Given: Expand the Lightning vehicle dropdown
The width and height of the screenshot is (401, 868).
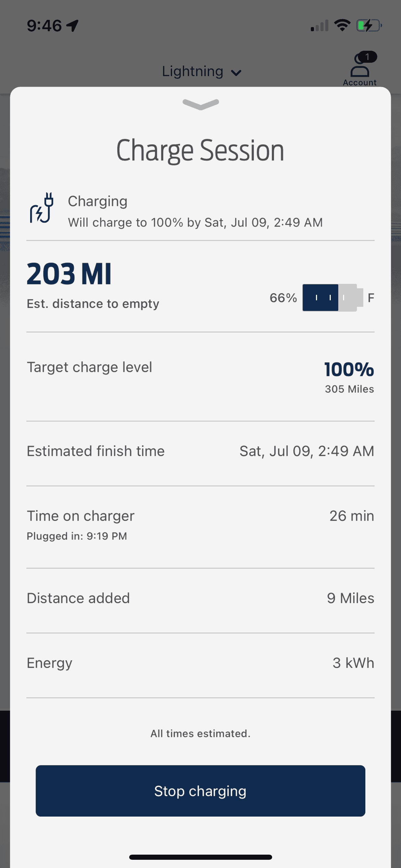Looking at the screenshot, I should pos(202,72).
